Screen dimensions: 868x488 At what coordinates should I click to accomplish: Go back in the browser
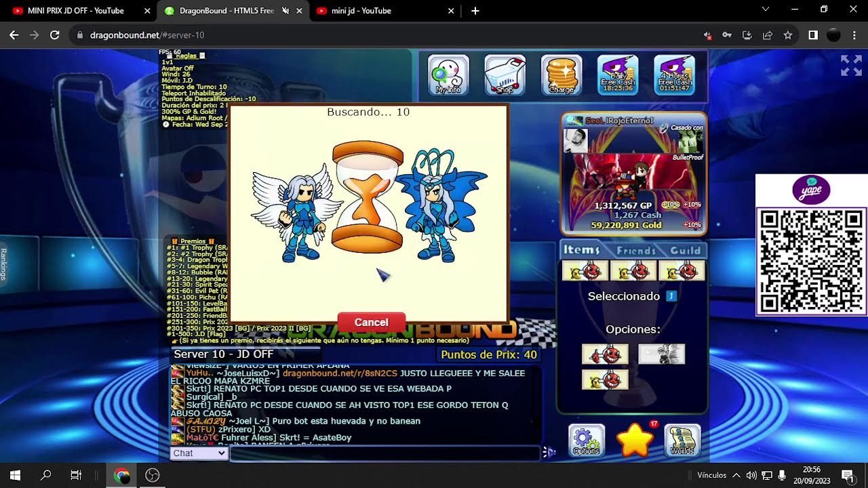point(14,35)
